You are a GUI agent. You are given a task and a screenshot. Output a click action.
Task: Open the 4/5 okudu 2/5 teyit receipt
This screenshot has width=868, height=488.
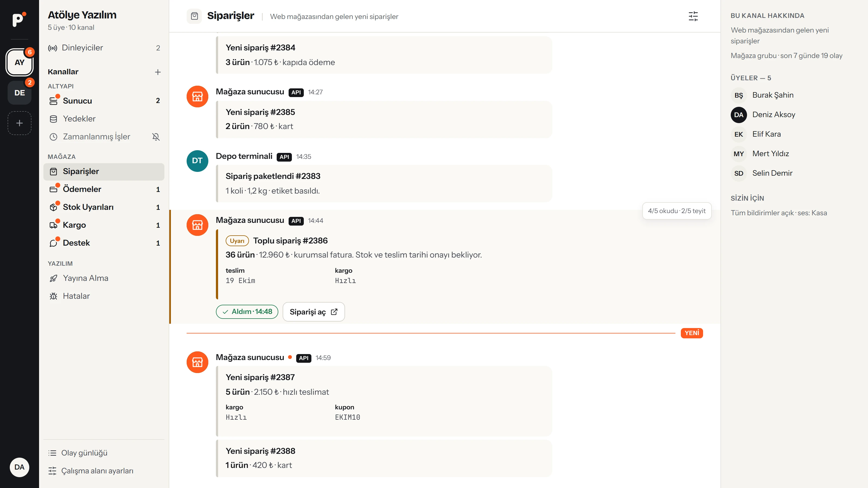click(x=676, y=211)
